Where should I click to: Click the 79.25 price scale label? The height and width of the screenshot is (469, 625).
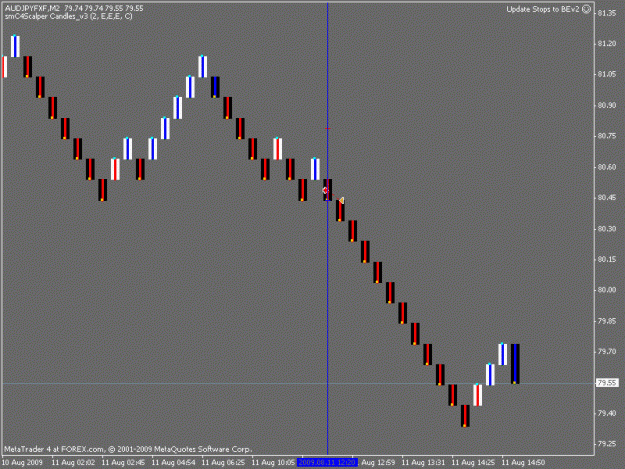point(607,444)
